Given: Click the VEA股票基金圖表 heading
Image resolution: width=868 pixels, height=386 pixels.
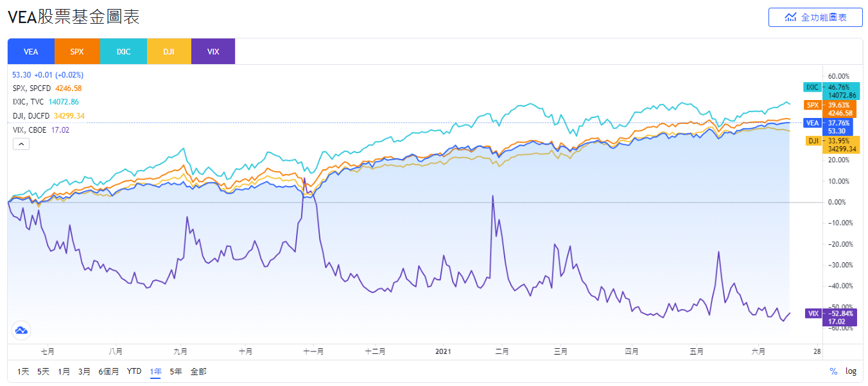Looking at the screenshot, I should (x=73, y=17).
